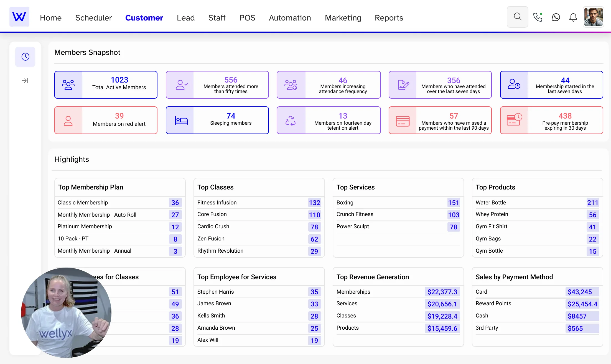The height and width of the screenshot is (364, 611).
Task: Click the search magnifier icon
Action: 517,17
